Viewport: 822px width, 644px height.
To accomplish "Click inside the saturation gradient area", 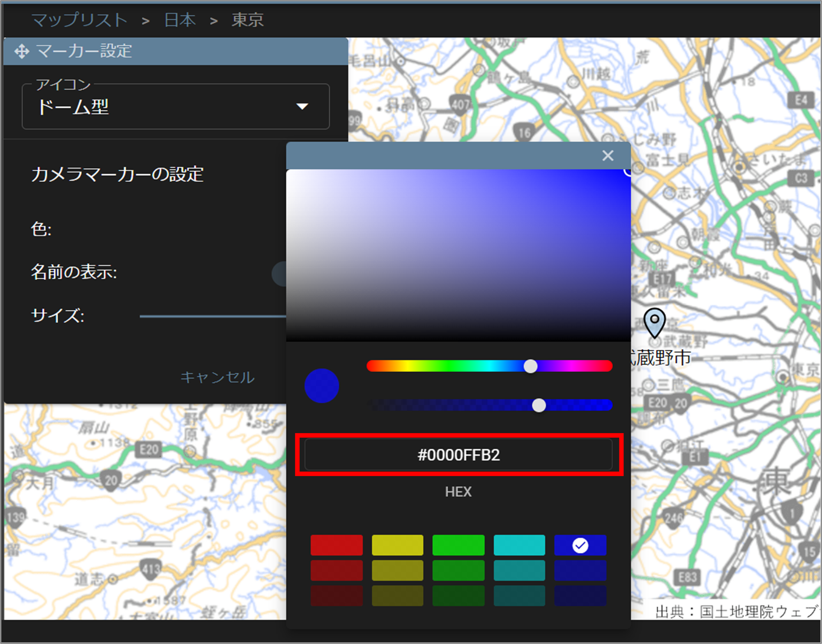I will (458, 255).
